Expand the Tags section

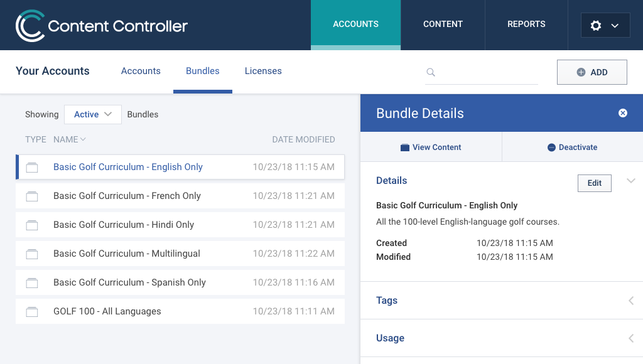pos(631,301)
